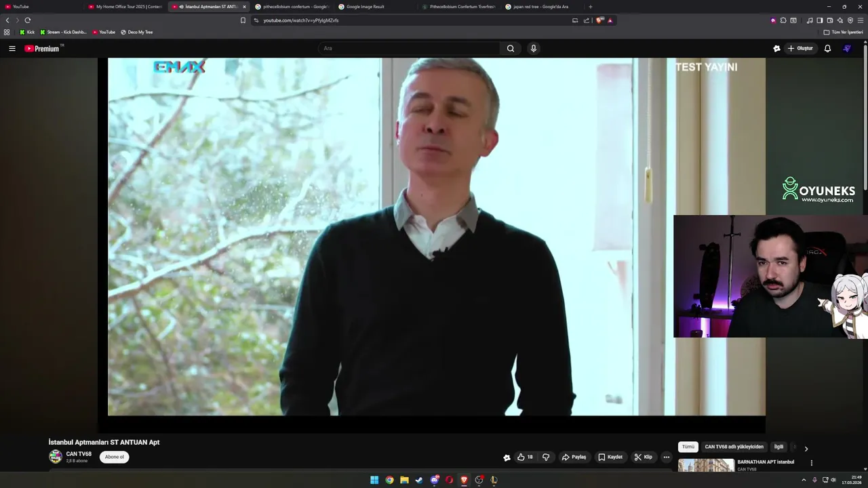
Task: Open a new browser tab
Action: [x=590, y=7]
